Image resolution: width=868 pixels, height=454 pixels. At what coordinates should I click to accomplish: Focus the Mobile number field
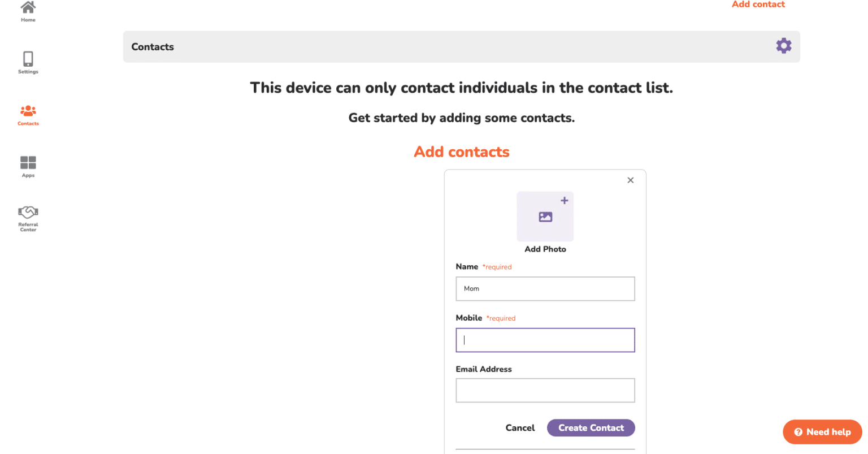pos(545,340)
